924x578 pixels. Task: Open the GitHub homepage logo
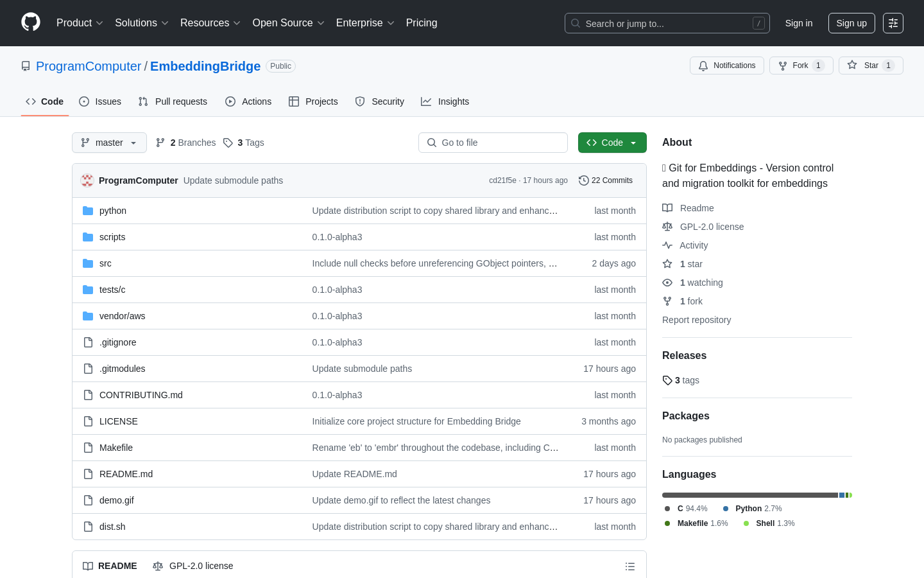coord(31,22)
